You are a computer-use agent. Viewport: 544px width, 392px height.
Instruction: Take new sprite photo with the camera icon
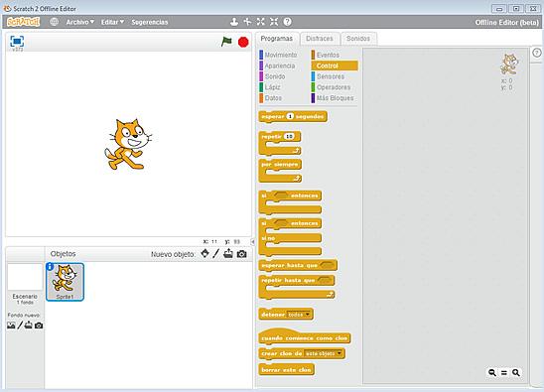pyautogui.click(x=242, y=254)
